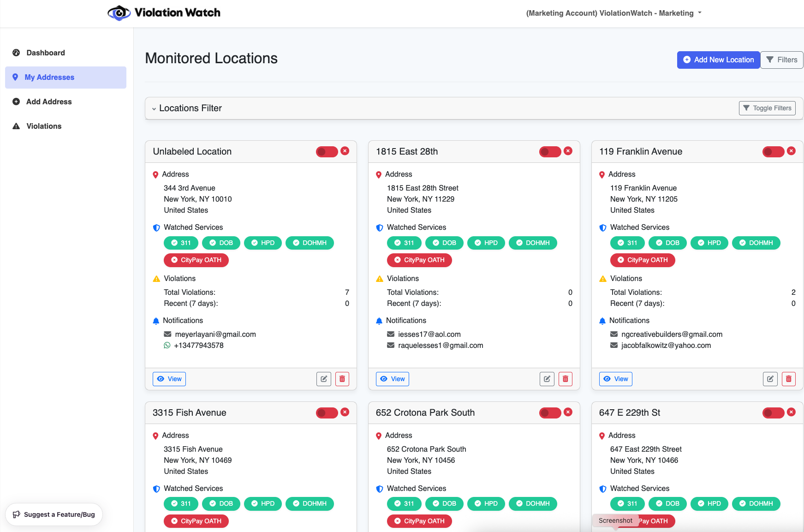The image size is (804, 532).
Task: Go to Add Address in the sidebar
Action: (49, 102)
